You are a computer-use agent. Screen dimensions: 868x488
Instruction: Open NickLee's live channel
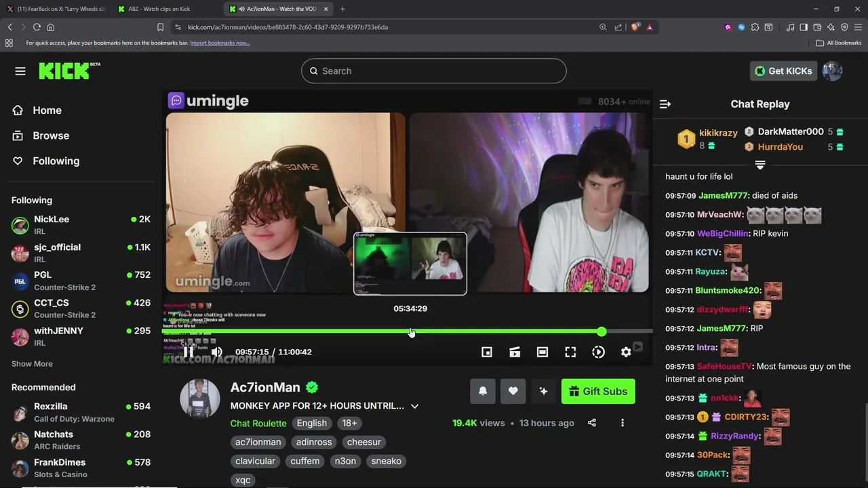click(x=81, y=225)
